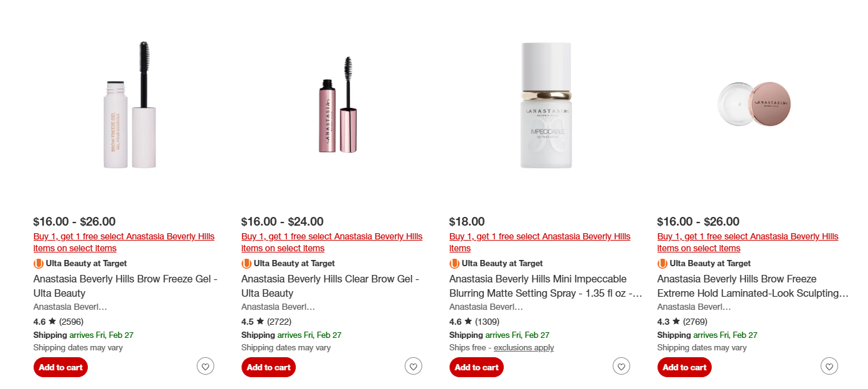This screenshot has height=389, width=868.
Task: Add Impeccable Setting Spray to cart
Action: (476, 367)
